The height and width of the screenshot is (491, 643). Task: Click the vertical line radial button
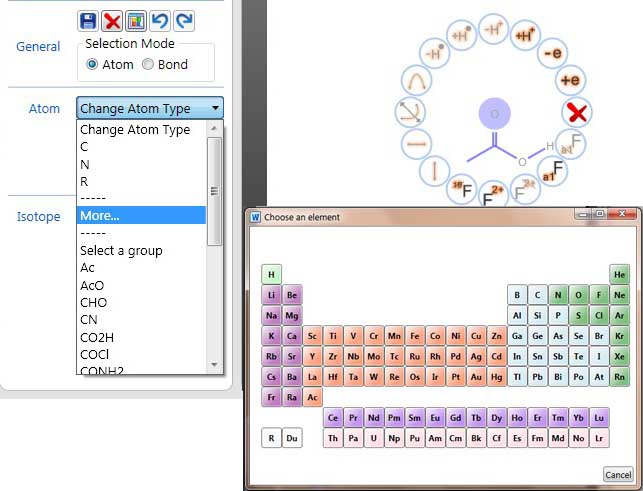point(434,170)
